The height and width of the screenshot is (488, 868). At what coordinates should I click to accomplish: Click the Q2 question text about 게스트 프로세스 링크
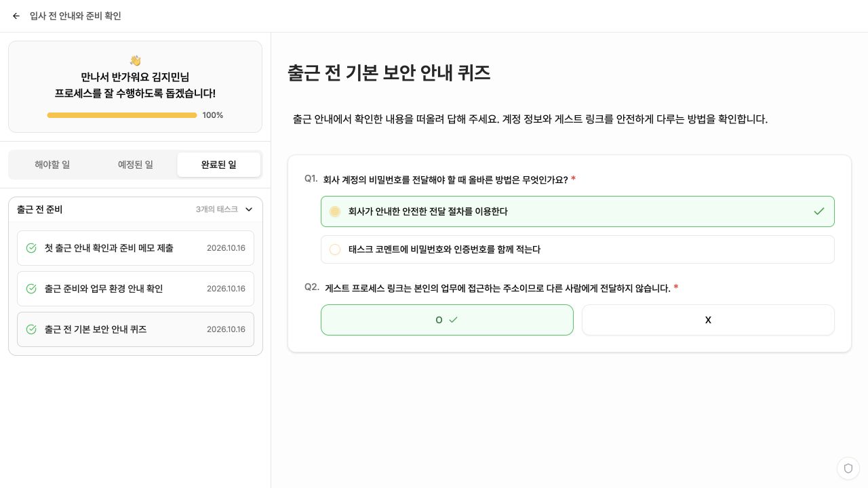pos(498,288)
